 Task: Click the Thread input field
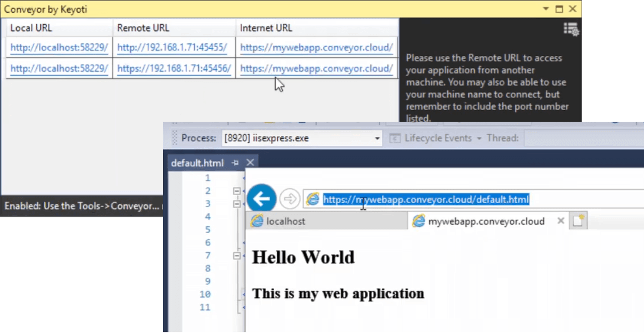584,138
